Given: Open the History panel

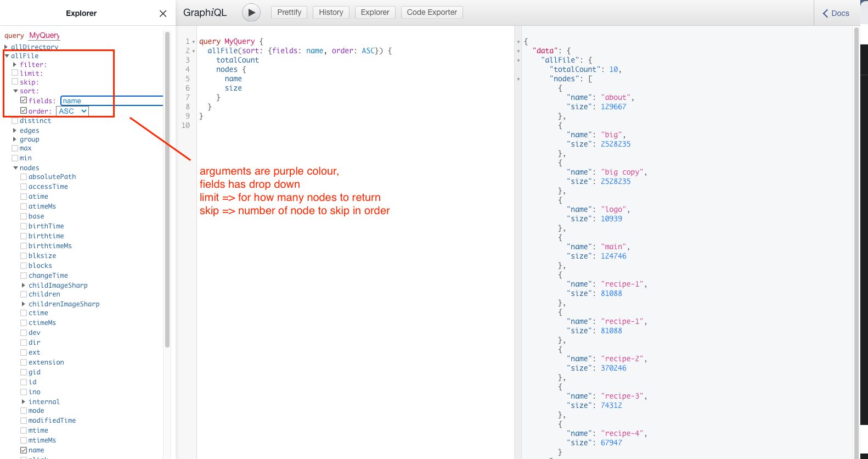Looking at the screenshot, I should (x=331, y=12).
